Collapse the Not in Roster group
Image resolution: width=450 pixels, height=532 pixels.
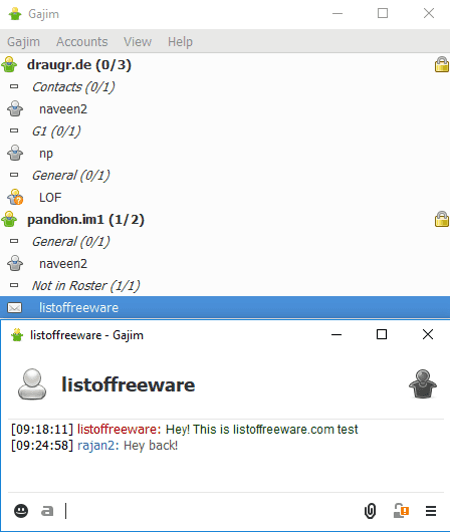14,285
